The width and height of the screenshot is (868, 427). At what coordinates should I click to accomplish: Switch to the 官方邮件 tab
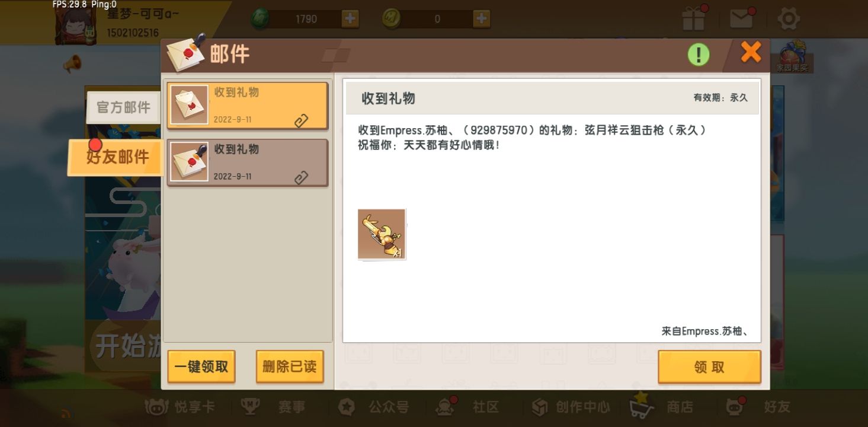123,107
